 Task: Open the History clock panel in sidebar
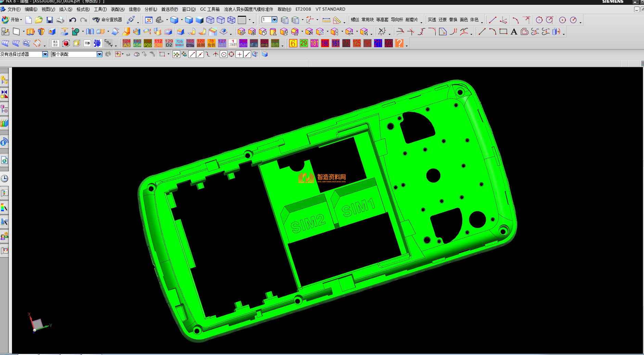[4, 179]
